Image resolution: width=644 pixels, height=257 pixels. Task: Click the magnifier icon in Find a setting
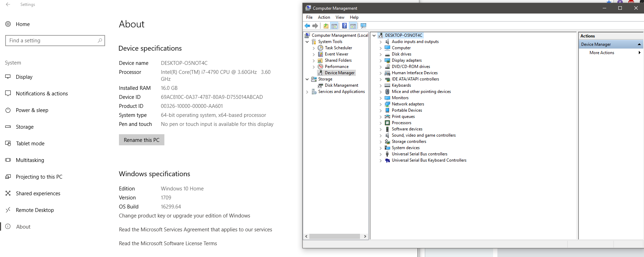[100, 41]
